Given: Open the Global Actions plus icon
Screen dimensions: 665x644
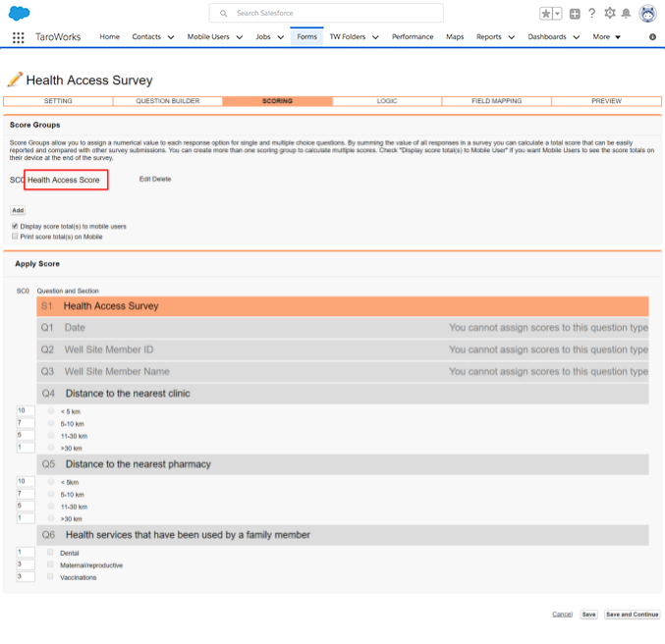Looking at the screenshot, I should [x=575, y=14].
